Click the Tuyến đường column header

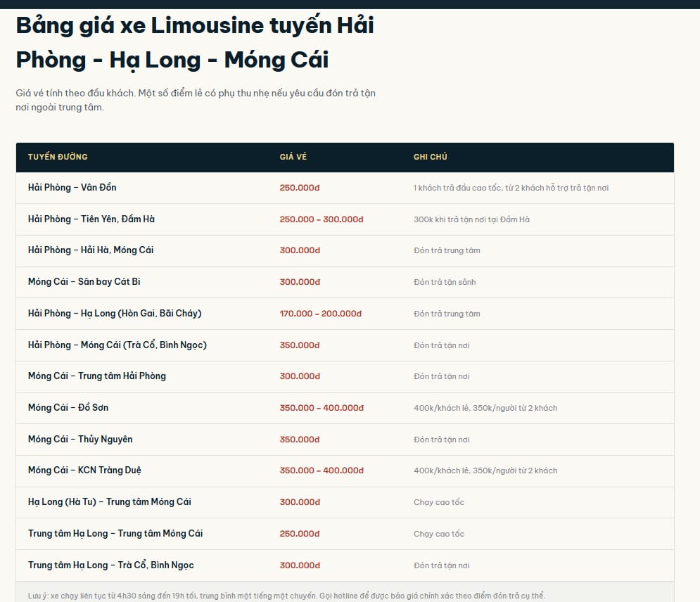pos(58,157)
